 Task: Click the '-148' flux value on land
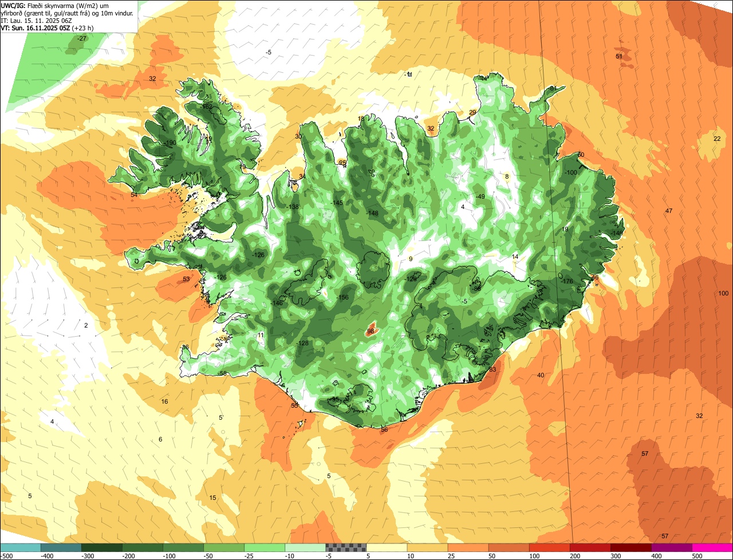372,213
